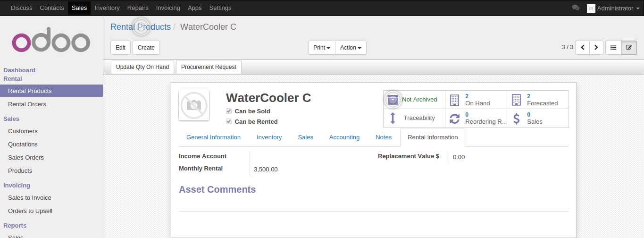The width and height of the screenshot is (644, 238).
Task: Open On Hand stock building icon
Action: click(x=454, y=100)
